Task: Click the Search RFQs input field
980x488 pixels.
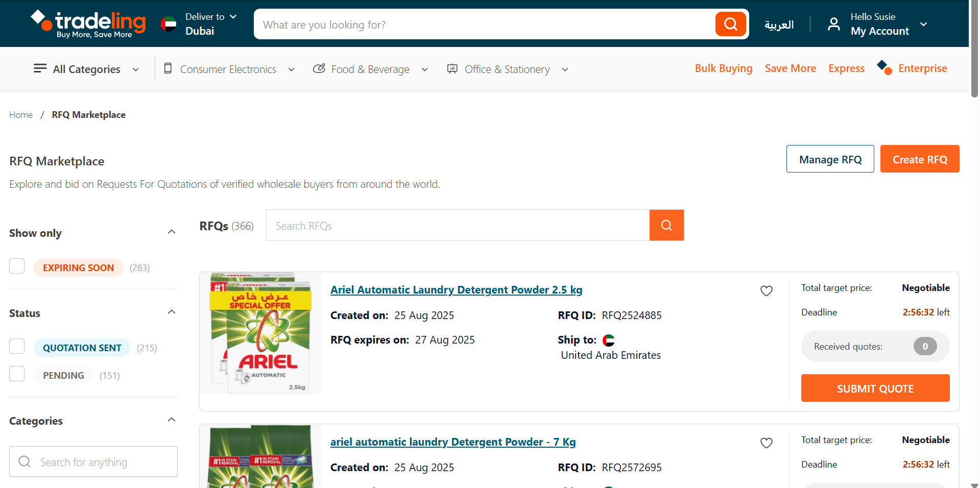Action: (458, 225)
